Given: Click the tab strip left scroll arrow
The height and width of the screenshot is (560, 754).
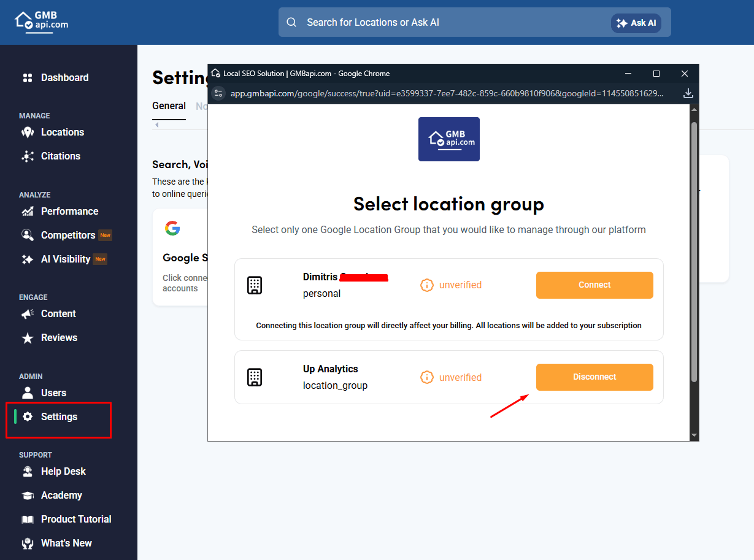Looking at the screenshot, I should click(x=157, y=125).
